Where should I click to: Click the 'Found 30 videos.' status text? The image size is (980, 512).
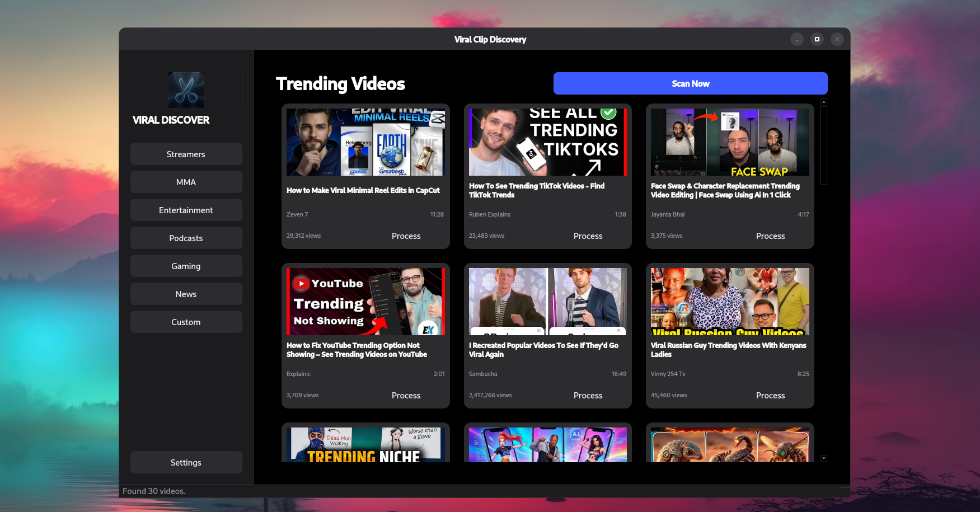[154, 491]
